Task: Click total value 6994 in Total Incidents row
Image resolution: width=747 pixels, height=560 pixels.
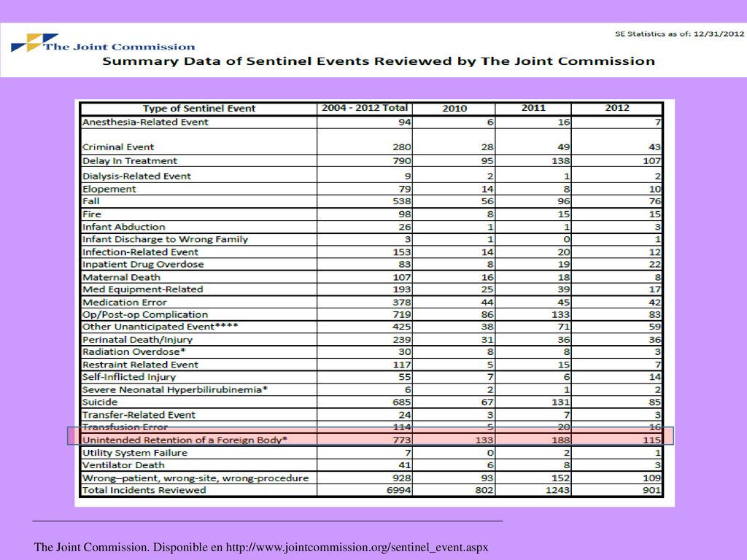Action: coord(399,490)
